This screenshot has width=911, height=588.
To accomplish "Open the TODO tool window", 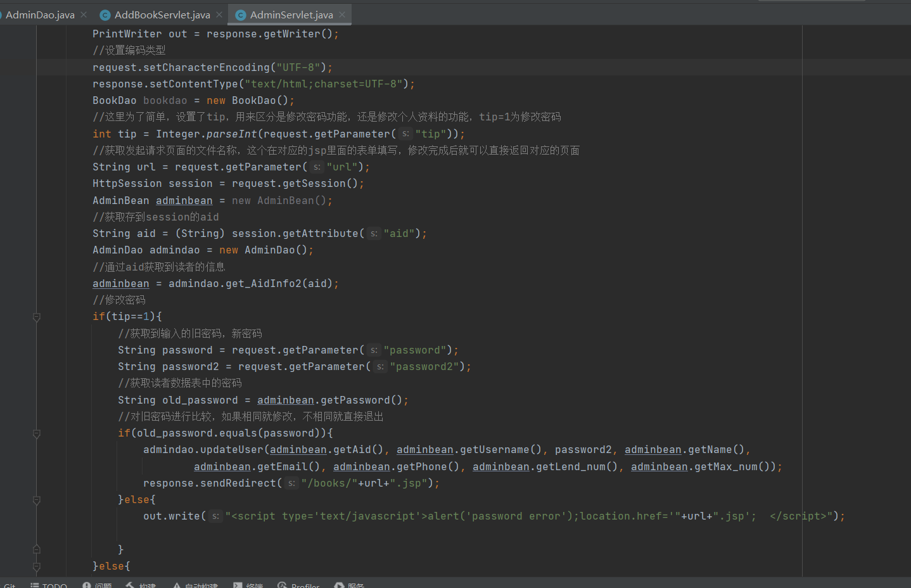I will (x=49, y=585).
